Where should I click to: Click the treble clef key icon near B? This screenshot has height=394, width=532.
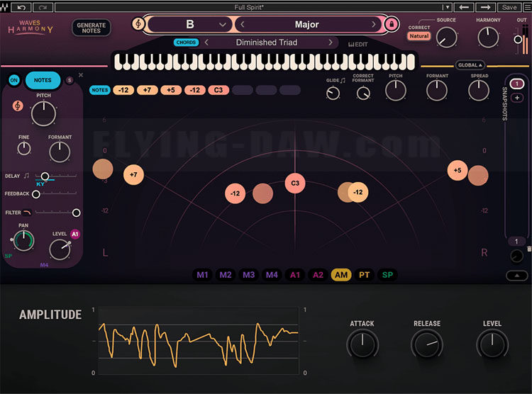pyautogui.click(x=138, y=23)
